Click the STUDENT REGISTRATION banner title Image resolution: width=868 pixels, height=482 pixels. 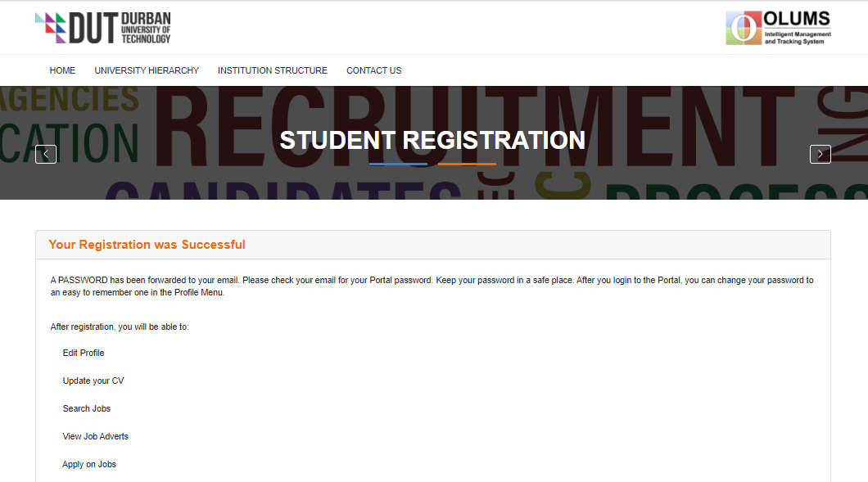point(432,140)
